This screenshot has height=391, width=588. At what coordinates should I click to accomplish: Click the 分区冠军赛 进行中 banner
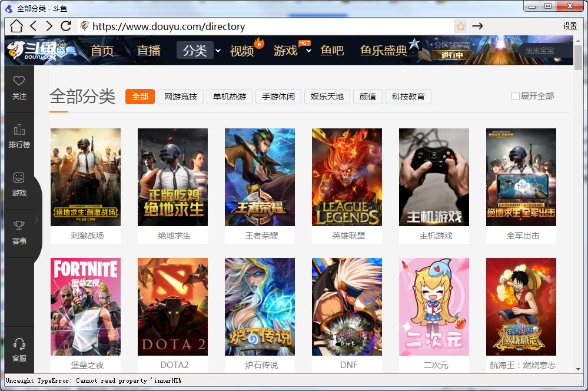click(x=452, y=50)
